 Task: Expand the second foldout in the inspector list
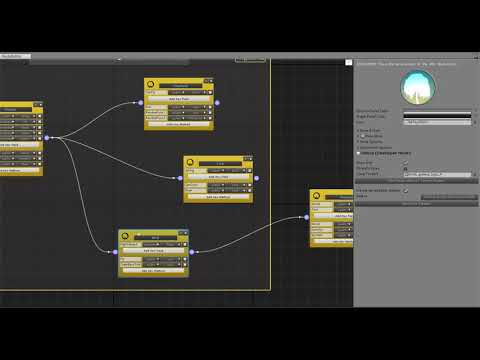[x=358, y=136]
